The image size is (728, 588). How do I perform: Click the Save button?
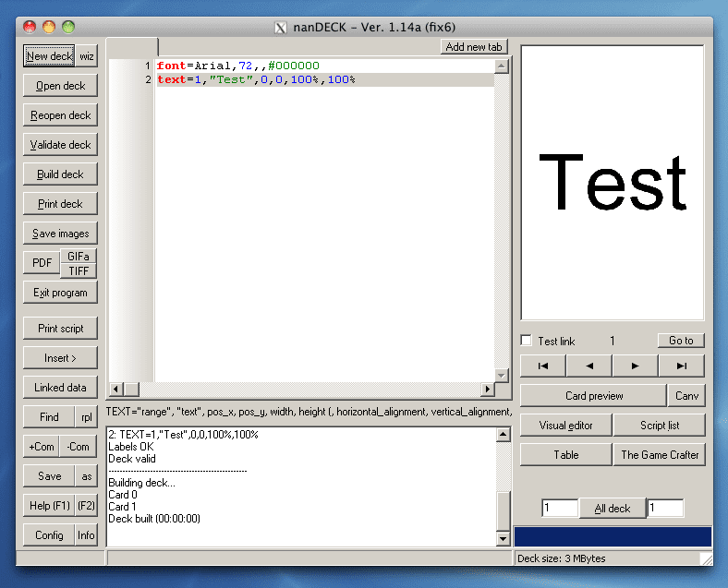coord(49,476)
